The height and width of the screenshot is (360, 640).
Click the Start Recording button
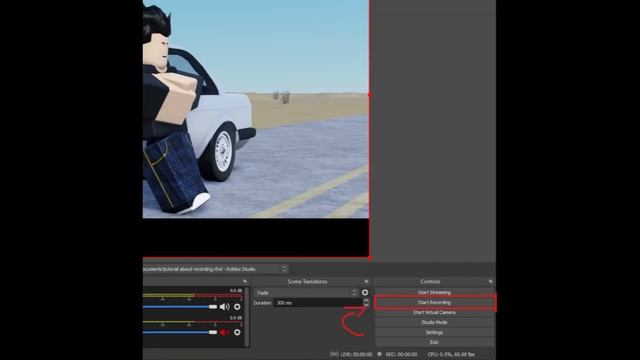tap(434, 302)
